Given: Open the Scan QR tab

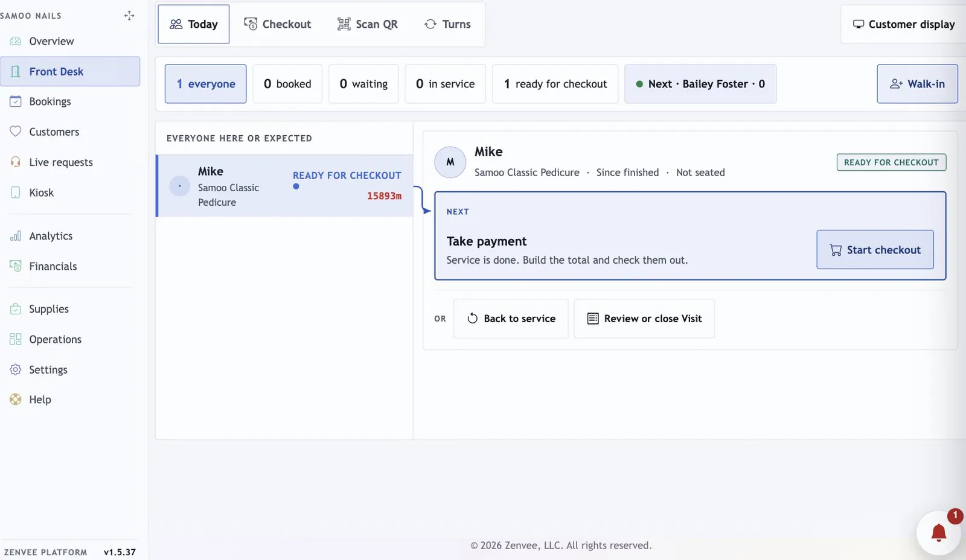Looking at the screenshot, I should pyautogui.click(x=368, y=24).
